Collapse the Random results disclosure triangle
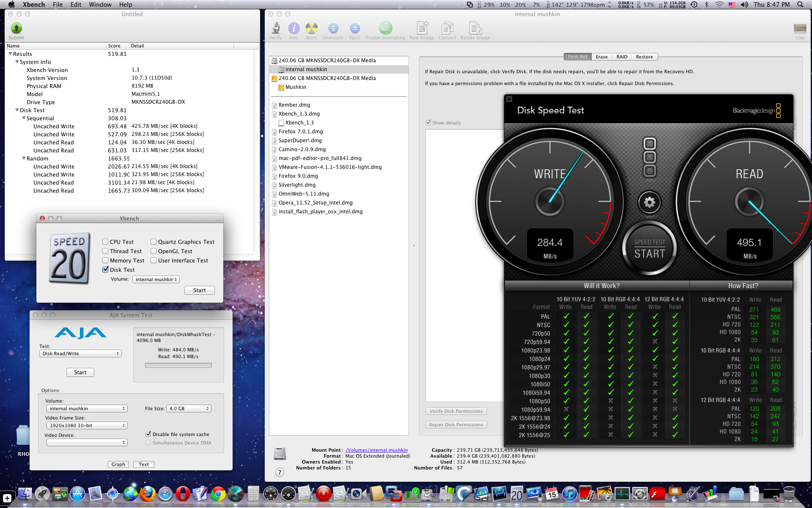Image resolution: width=812 pixels, height=508 pixels. [24, 158]
